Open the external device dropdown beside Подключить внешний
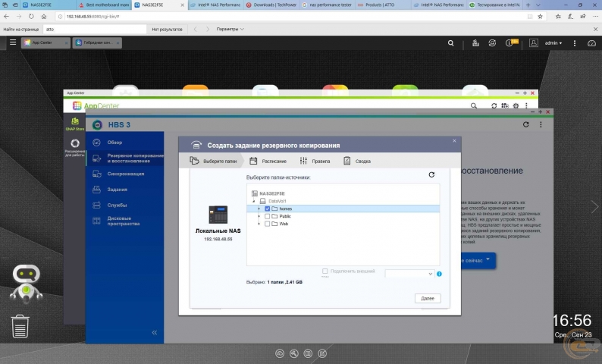This screenshot has width=602, height=364. pos(409,274)
